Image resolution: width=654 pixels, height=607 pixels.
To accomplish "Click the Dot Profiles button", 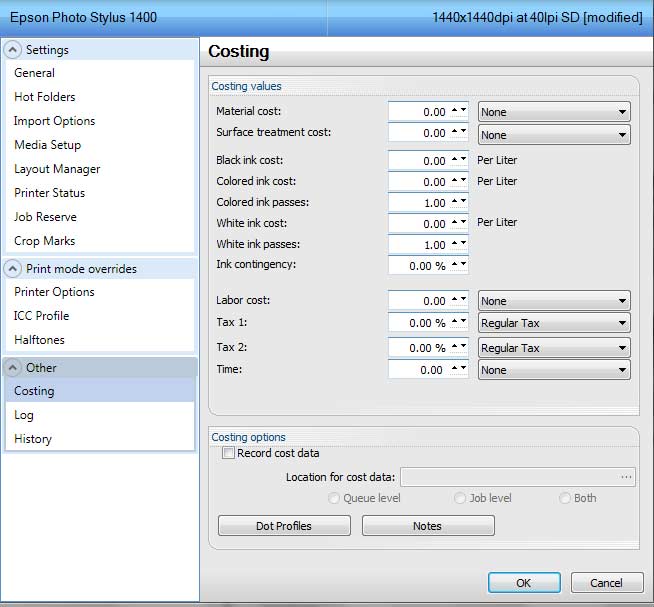I will pos(284,526).
